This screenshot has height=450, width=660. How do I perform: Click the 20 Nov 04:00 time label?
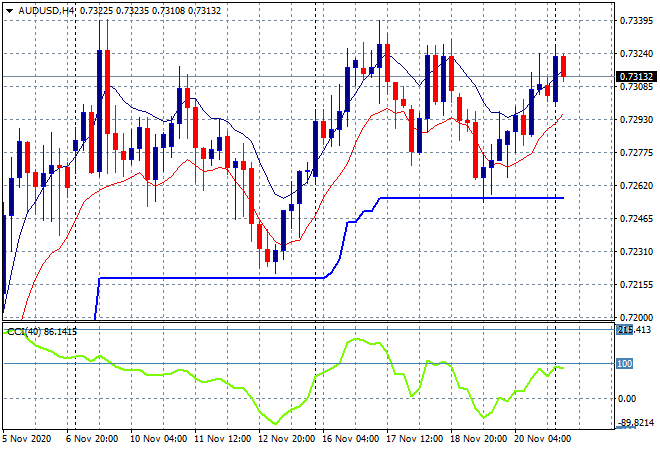pyautogui.click(x=542, y=439)
